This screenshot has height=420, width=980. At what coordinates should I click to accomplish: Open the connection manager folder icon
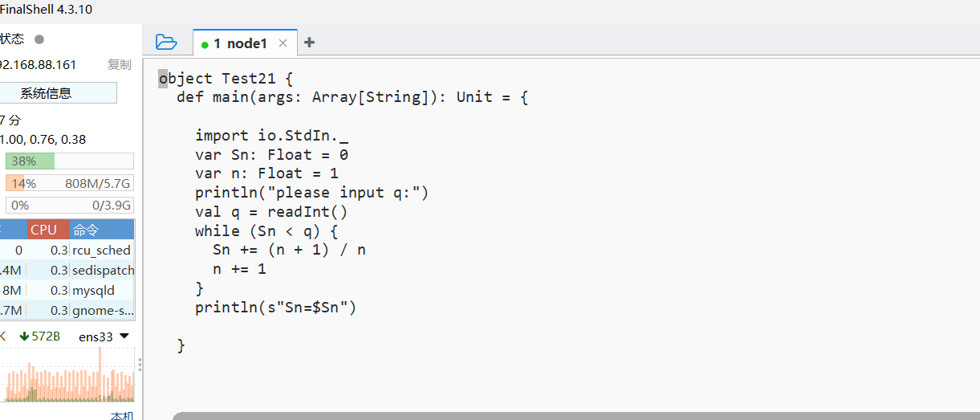point(166,42)
